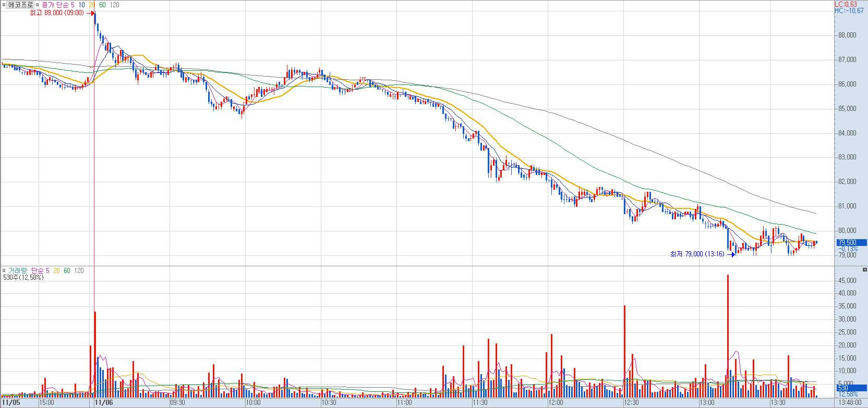868x408 pixels.
Task: Select the 60-period price moving average label
Action: tap(102, 5)
